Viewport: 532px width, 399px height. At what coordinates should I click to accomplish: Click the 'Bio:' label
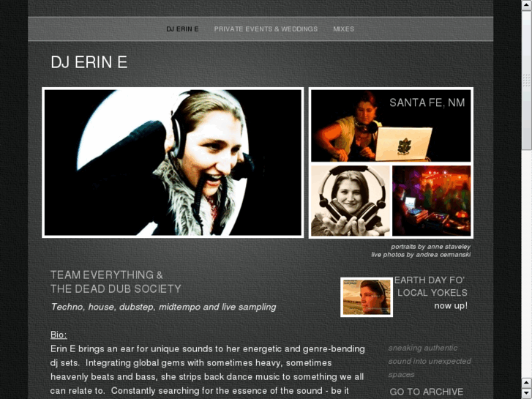pos(59,335)
